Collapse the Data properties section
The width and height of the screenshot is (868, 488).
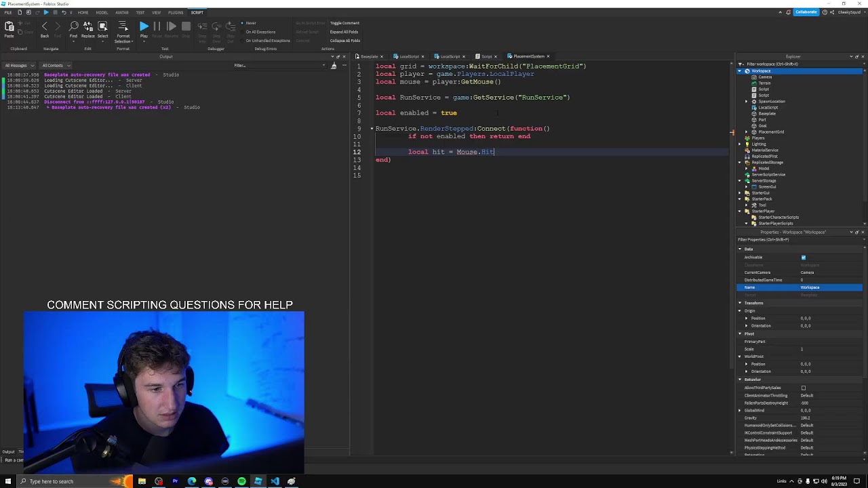[740, 249]
